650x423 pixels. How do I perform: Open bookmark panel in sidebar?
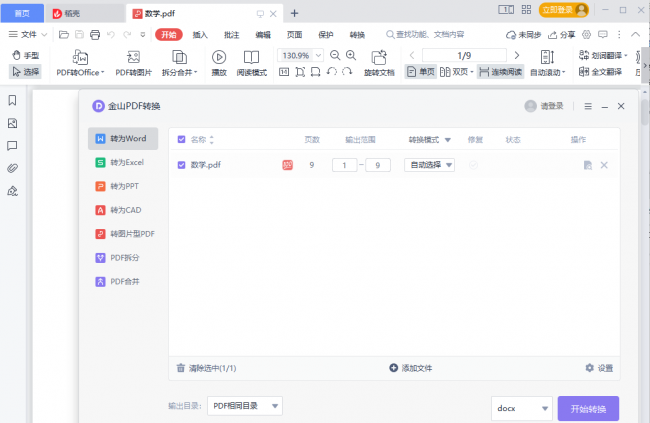[12, 100]
